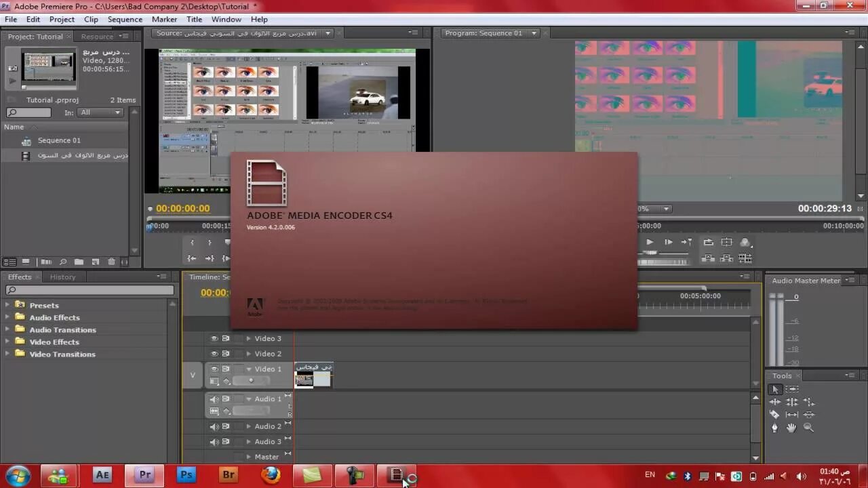The height and width of the screenshot is (488, 868).
Task: Select the Rolling Edit tool
Action: point(792,402)
